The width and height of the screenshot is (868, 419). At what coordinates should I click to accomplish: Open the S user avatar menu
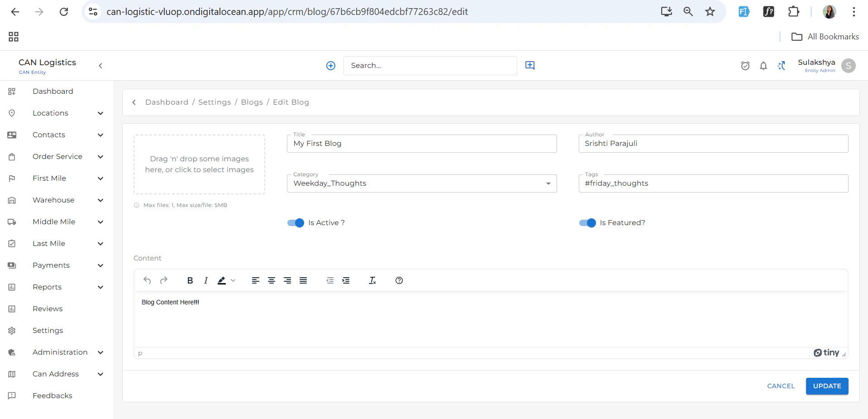[849, 66]
